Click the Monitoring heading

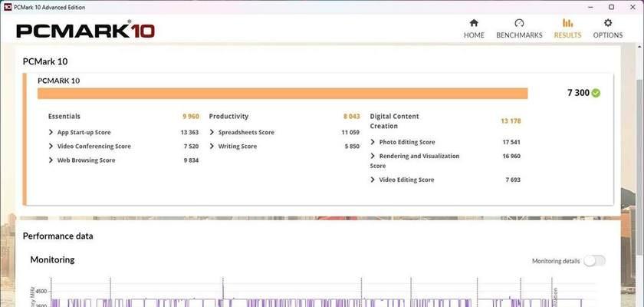coord(53,259)
